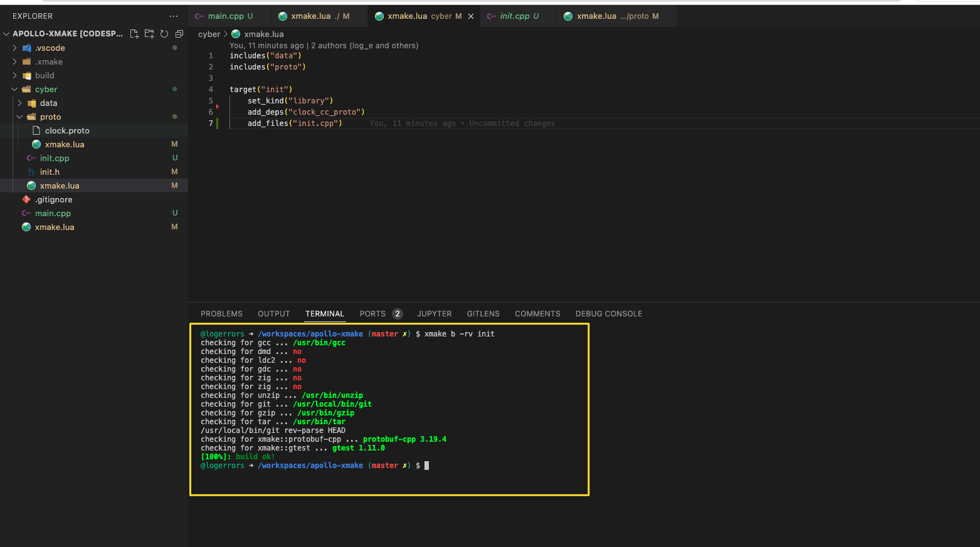980x547 pixels.
Task: Click the .gitignore git file icon
Action: click(26, 199)
